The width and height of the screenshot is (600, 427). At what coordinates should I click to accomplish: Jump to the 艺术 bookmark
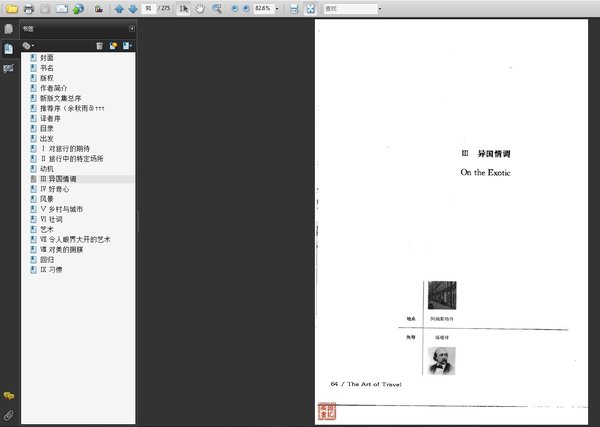[46, 229]
